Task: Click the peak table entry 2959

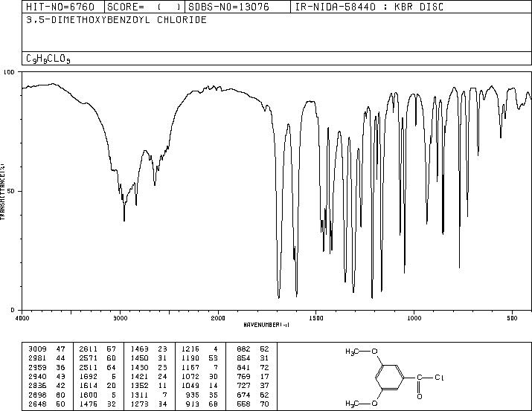Action: (37, 367)
